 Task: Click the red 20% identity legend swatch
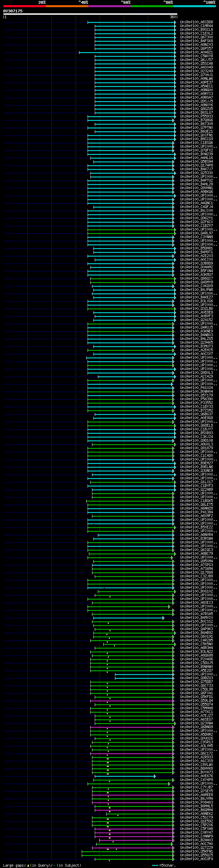(x=25, y=6)
